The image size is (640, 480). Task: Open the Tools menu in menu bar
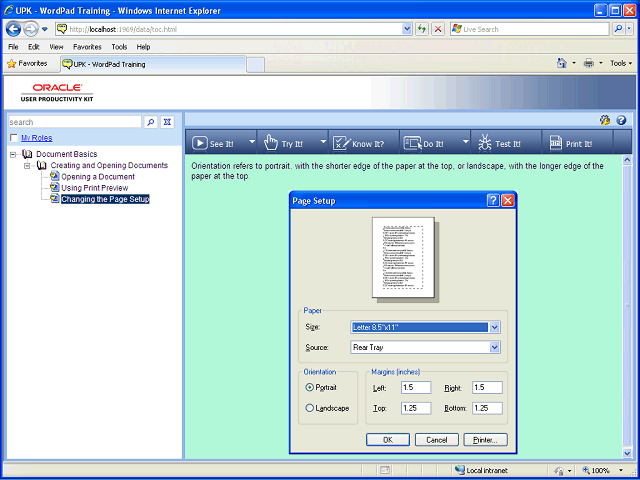(119, 47)
